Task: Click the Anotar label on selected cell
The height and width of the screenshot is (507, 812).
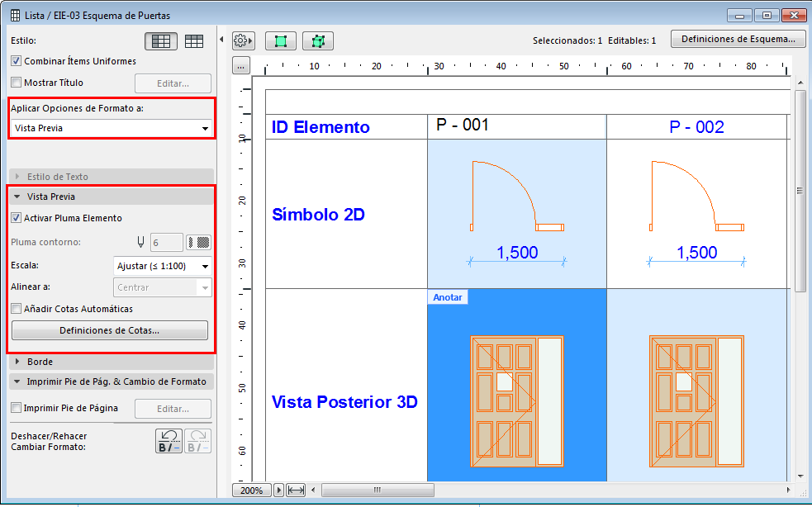Action: (x=448, y=297)
